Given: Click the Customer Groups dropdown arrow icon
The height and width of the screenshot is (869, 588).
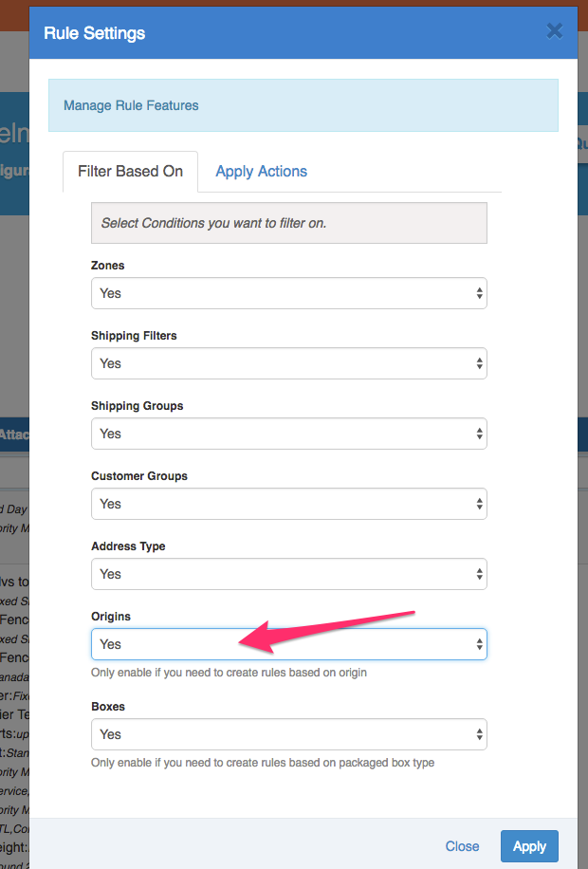Looking at the screenshot, I should (480, 505).
